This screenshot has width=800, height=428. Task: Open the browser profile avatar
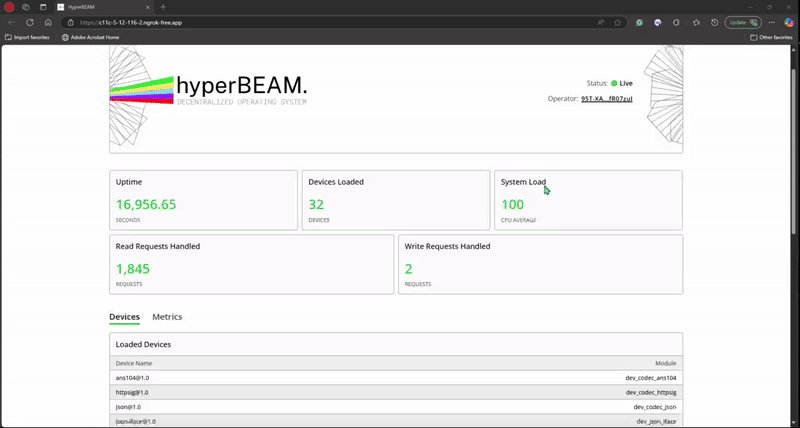[9, 7]
